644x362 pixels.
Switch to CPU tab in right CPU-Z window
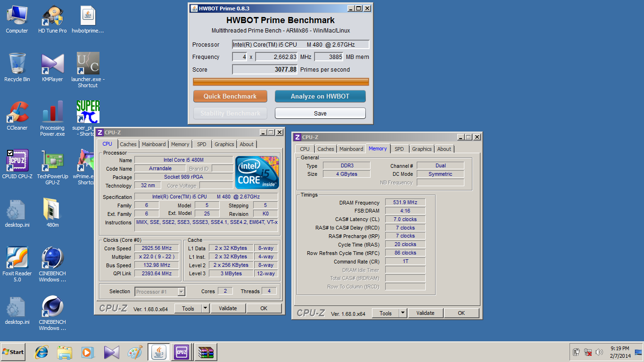[305, 149]
